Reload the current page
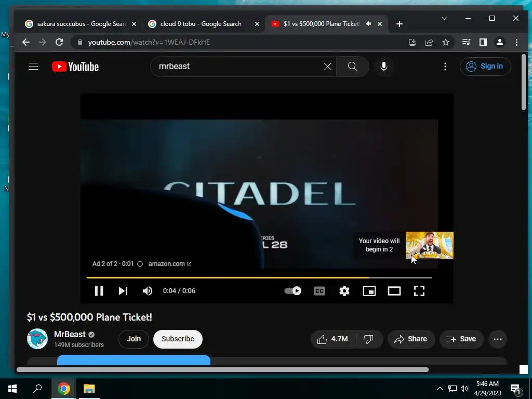The height and width of the screenshot is (399, 532). [59, 42]
